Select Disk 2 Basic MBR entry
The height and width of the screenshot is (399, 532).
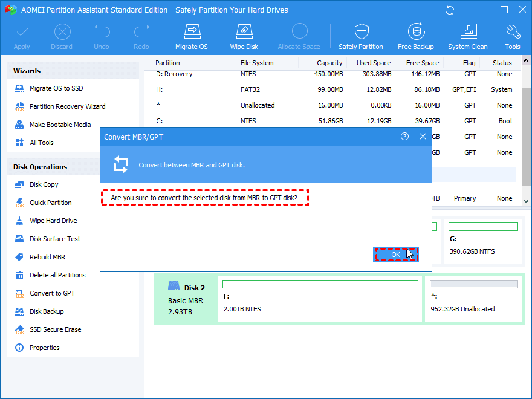[x=186, y=300]
